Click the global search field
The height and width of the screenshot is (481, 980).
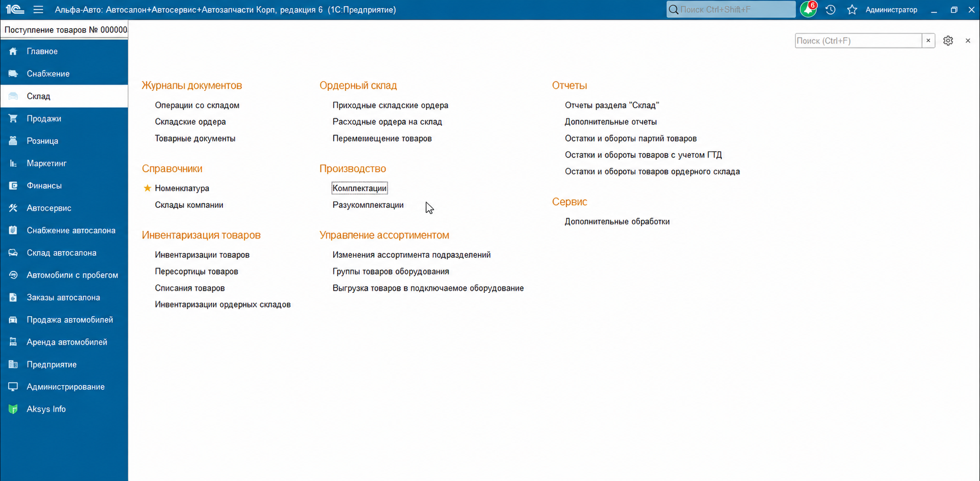[x=731, y=9]
